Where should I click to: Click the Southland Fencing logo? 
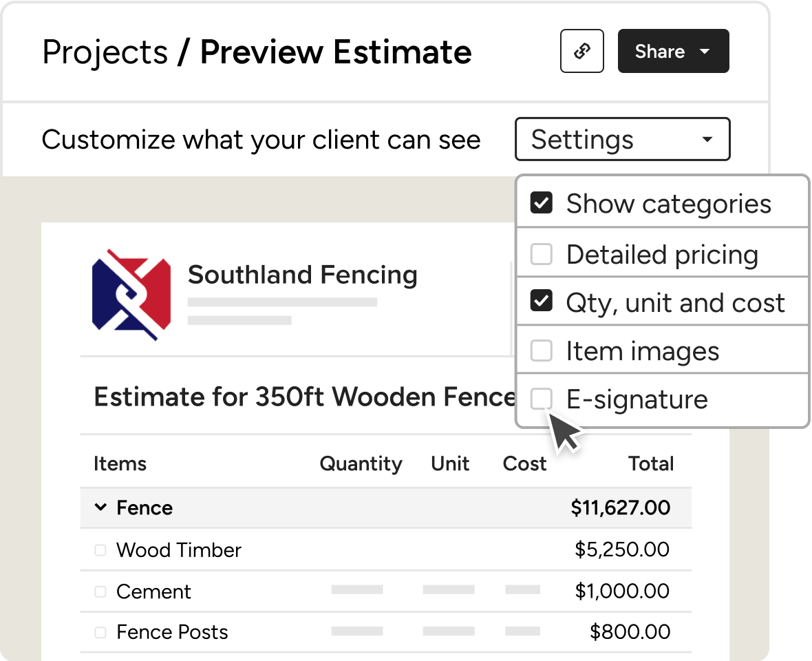131,295
